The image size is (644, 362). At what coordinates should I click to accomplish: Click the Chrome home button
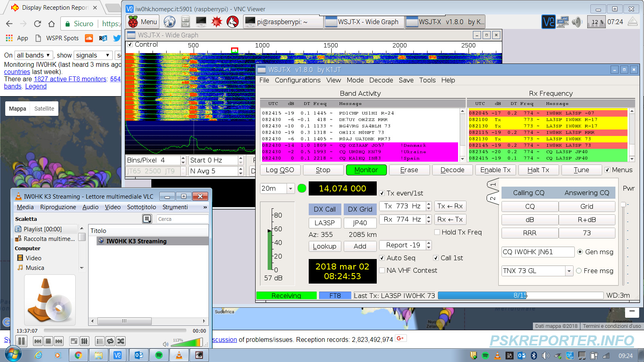click(x=52, y=24)
